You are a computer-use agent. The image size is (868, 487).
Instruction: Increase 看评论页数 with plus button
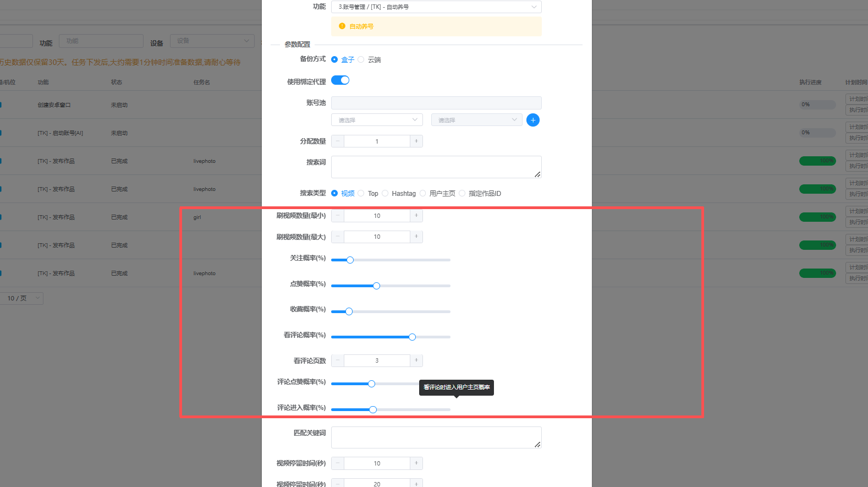coord(416,360)
